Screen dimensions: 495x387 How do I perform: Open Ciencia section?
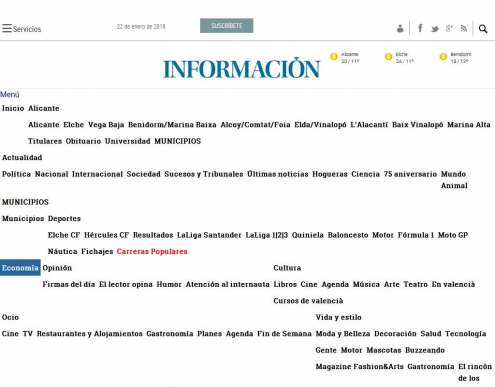coord(365,174)
